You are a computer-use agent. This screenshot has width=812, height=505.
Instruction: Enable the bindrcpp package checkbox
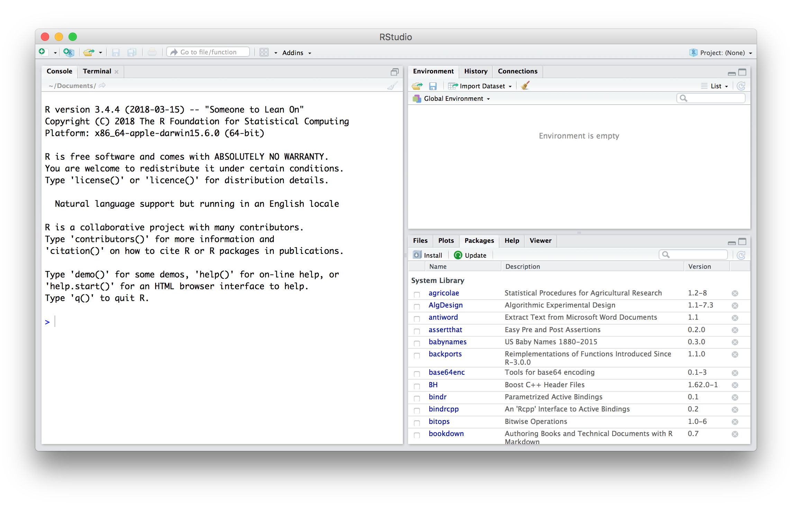[417, 410]
